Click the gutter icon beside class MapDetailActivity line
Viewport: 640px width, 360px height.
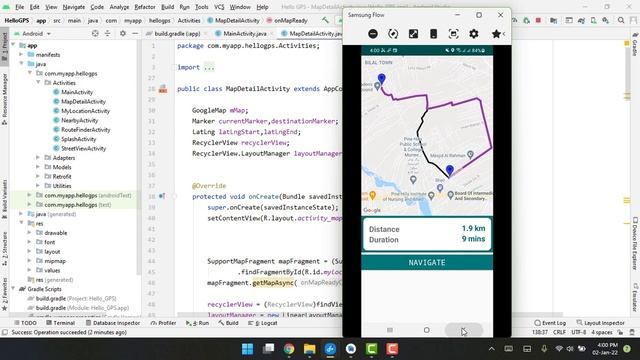coord(163,89)
